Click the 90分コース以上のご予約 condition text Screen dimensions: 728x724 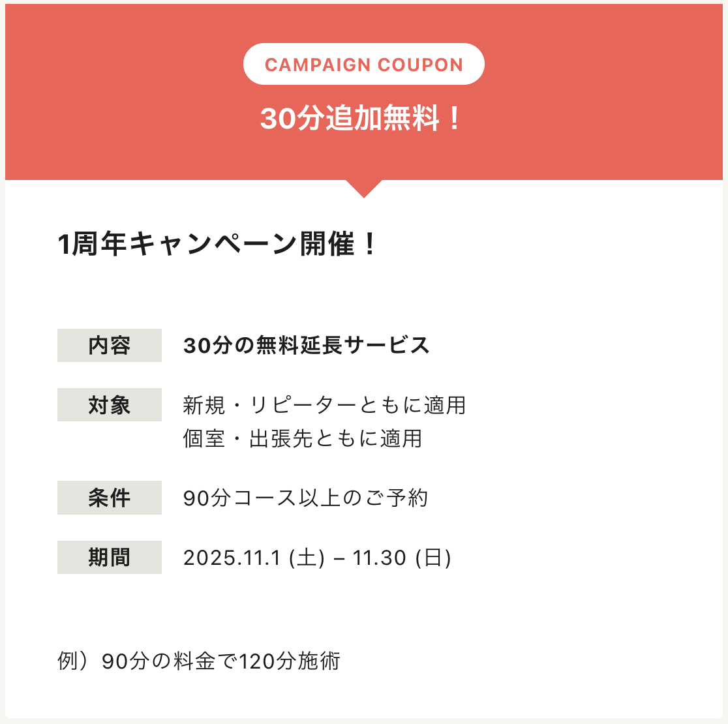305,498
